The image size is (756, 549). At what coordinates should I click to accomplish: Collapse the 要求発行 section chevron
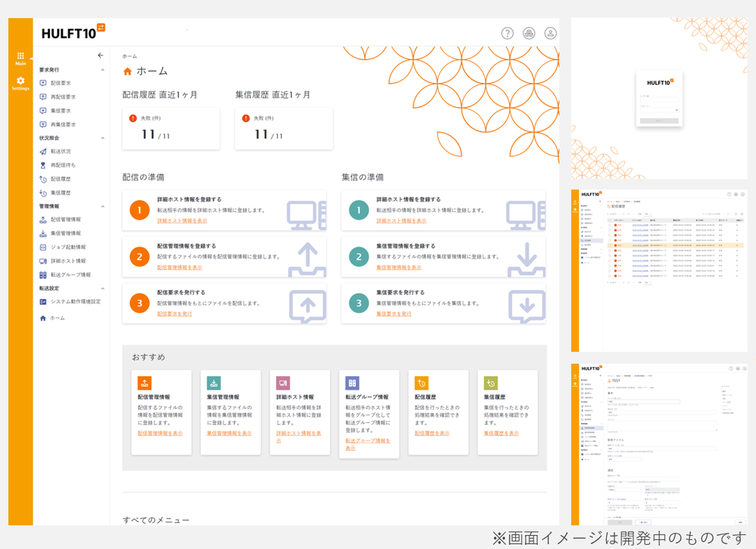(103, 70)
